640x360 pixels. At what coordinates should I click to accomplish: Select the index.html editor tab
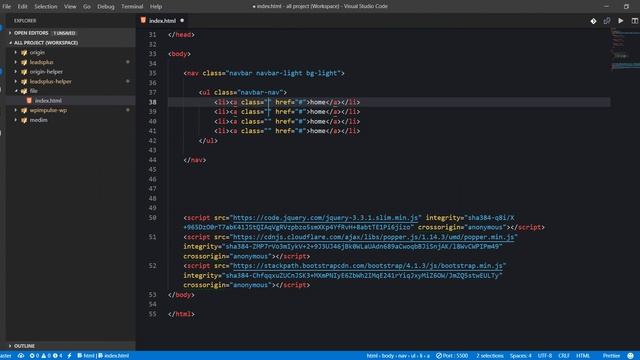pos(162,20)
